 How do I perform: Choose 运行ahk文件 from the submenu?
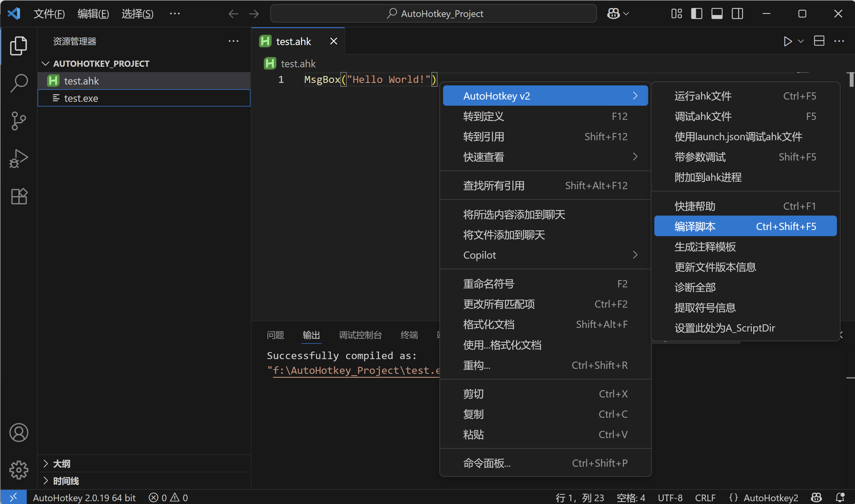[745, 96]
